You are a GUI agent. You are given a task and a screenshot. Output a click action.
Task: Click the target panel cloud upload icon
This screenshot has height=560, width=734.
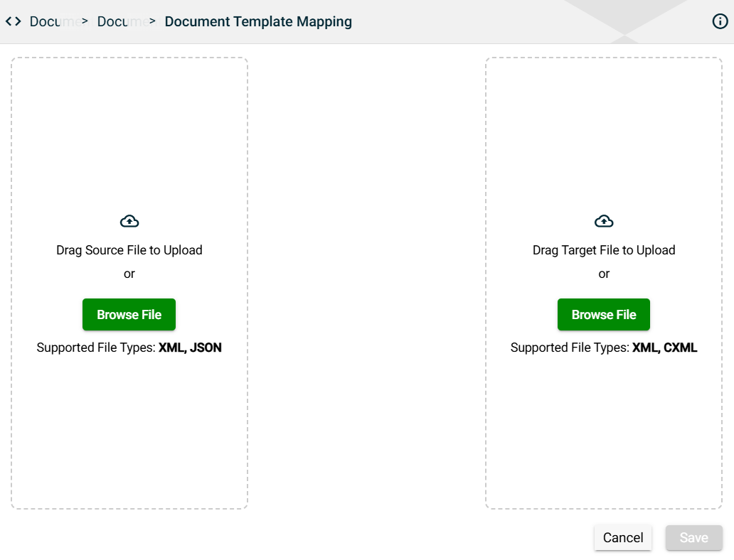coord(604,222)
